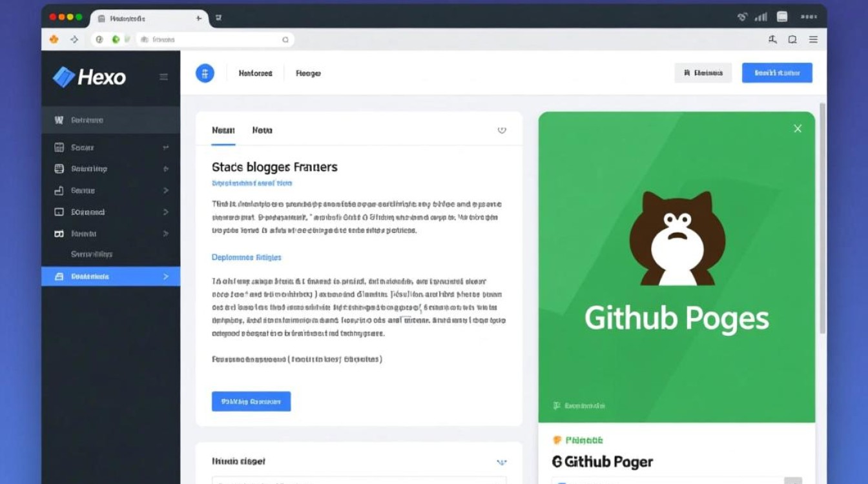Toggle the sidebar hamburger menu beside Hexo
Image resolution: width=868 pixels, height=484 pixels.
click(x=163, y=77)
